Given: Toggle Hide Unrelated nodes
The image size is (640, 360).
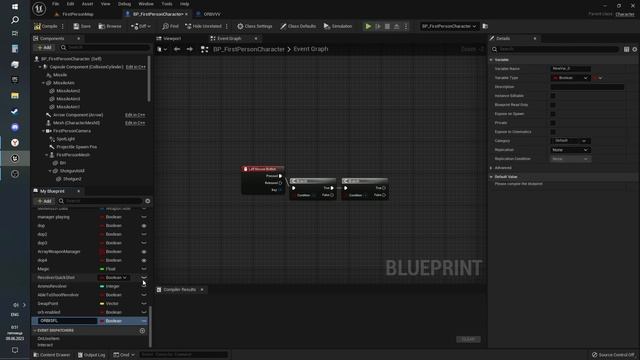Looking at the screenshot, I should point(203,26).
